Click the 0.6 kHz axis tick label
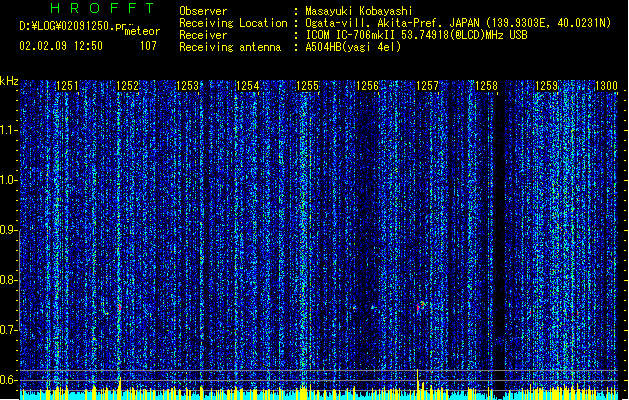This screenshot has width=629, height=400. coord(8,380)
